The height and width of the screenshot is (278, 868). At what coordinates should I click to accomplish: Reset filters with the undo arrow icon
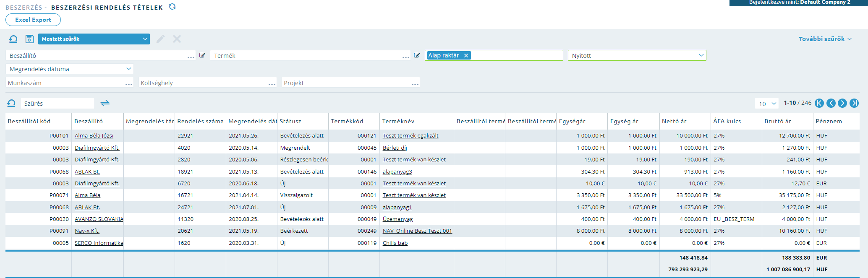(x=13, y=39)
